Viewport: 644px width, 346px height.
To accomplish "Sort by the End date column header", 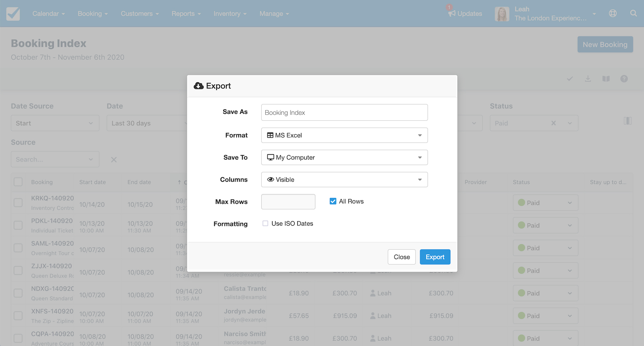I will pyautogui.click(x=139, y=182).
